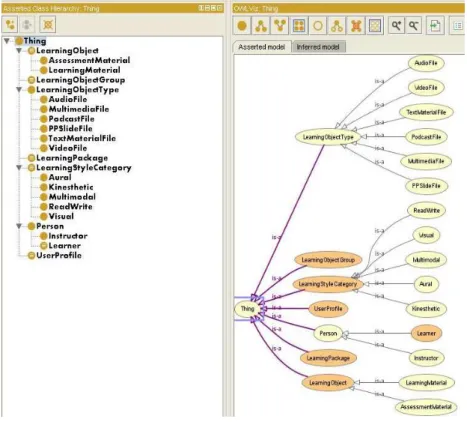The image size is (467, 422).
Task: Select TextMaterialFile in the class hierarchy
Action: click(82, 138)
